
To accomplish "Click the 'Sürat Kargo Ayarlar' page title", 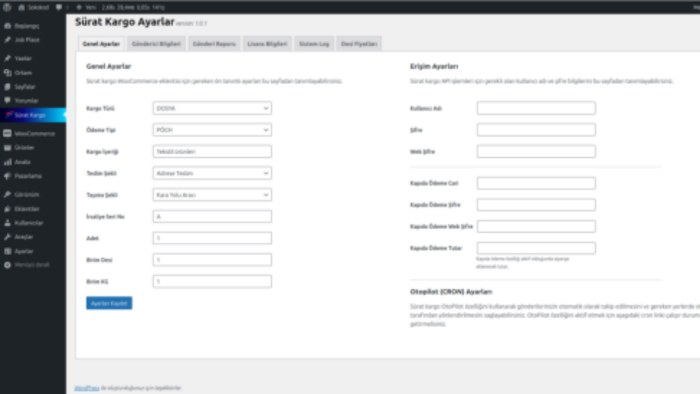I will click(125, 22).
